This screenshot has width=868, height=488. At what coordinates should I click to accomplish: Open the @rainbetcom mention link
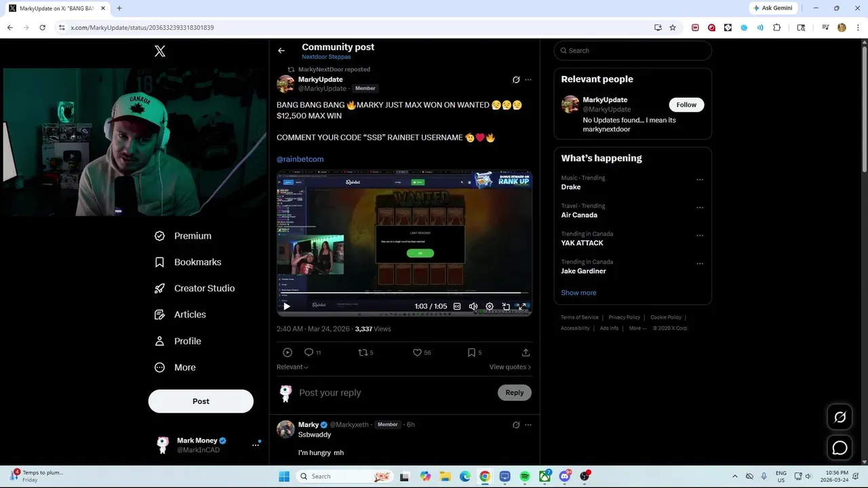300,159
